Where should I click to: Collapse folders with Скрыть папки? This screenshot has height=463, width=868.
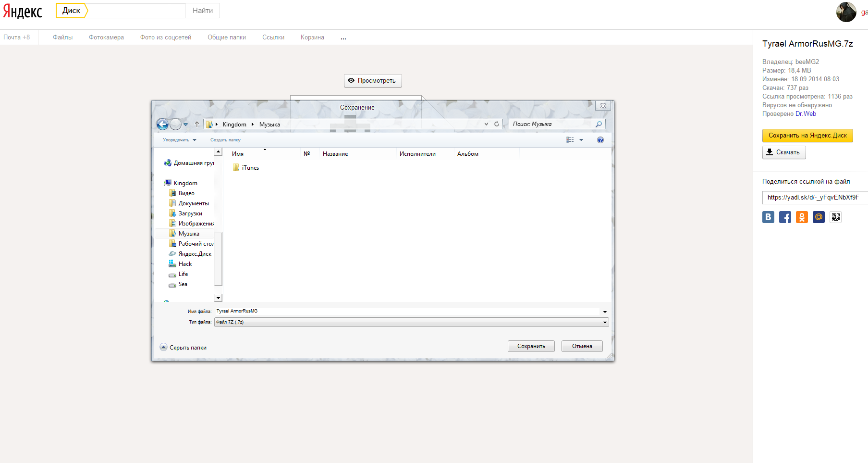(183, 347)
